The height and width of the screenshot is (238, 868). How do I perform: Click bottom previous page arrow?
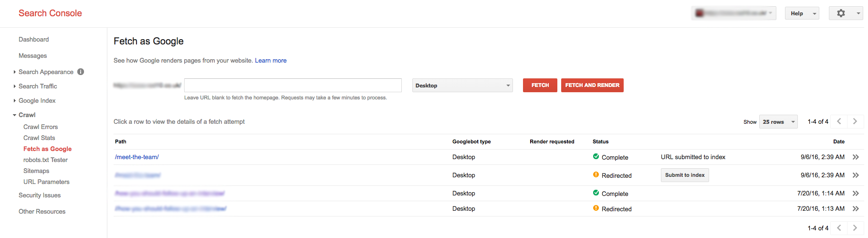[x=839, y=228]
